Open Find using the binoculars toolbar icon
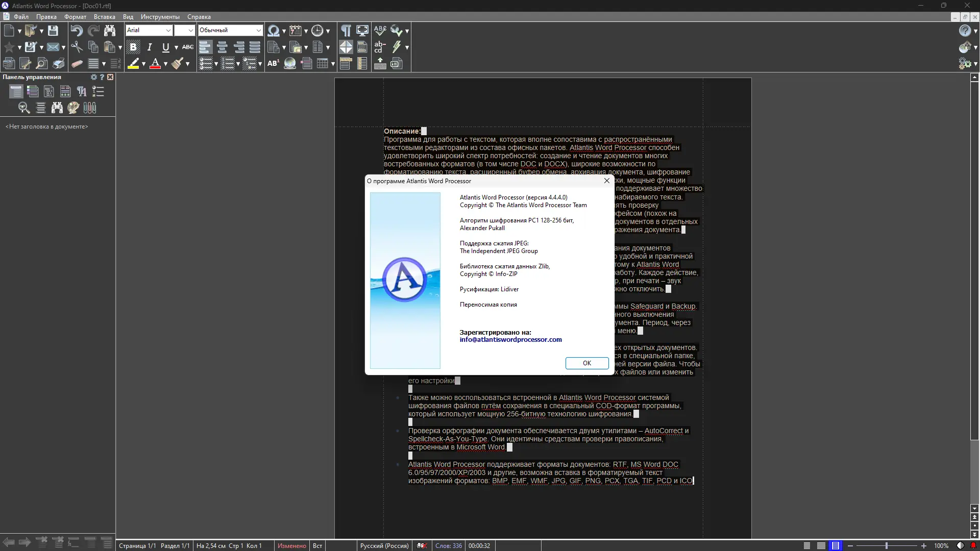Image resolution: width=980 pixels, height=551 pixels. click(110, 31)
